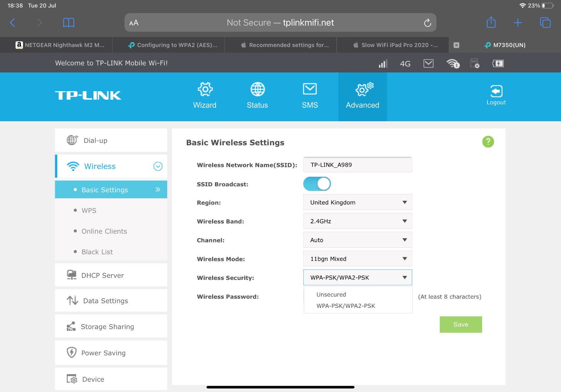Collapse the Wireless section chevron
This screenshot has width=561, height=392.
pyautogui.click(x=158, y=166)
